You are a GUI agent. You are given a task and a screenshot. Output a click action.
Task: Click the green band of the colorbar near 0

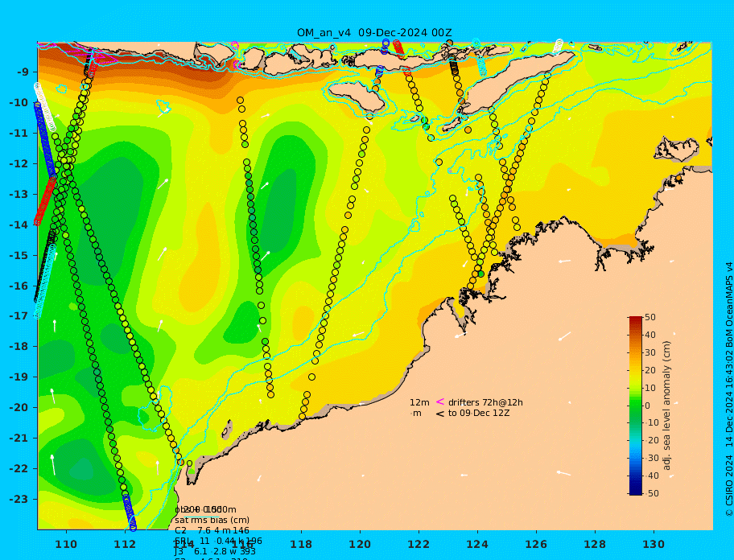(636, 406)
